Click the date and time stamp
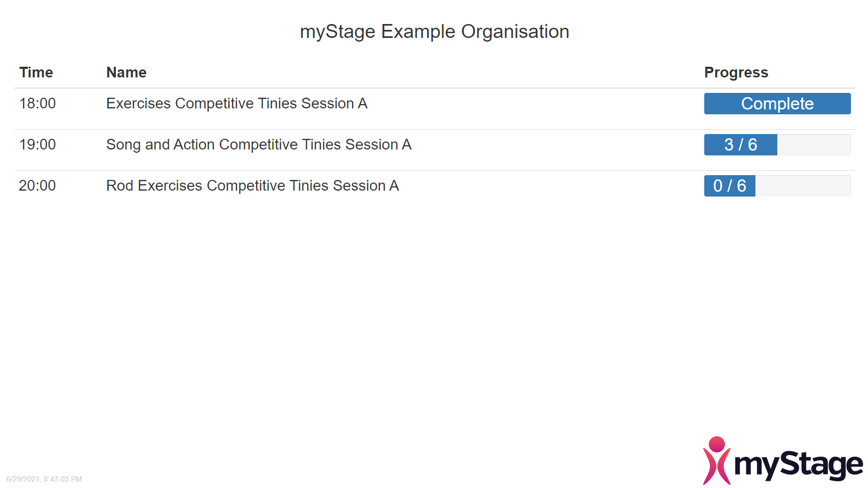 pos(44,479)
